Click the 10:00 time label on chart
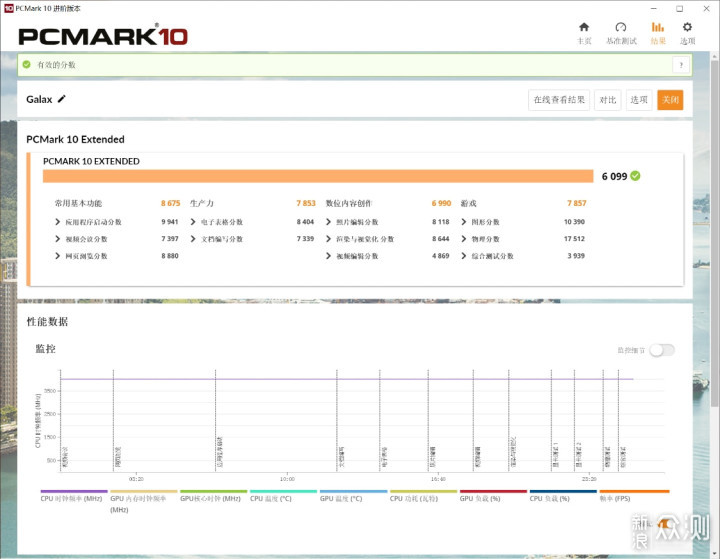 [287, 479]
